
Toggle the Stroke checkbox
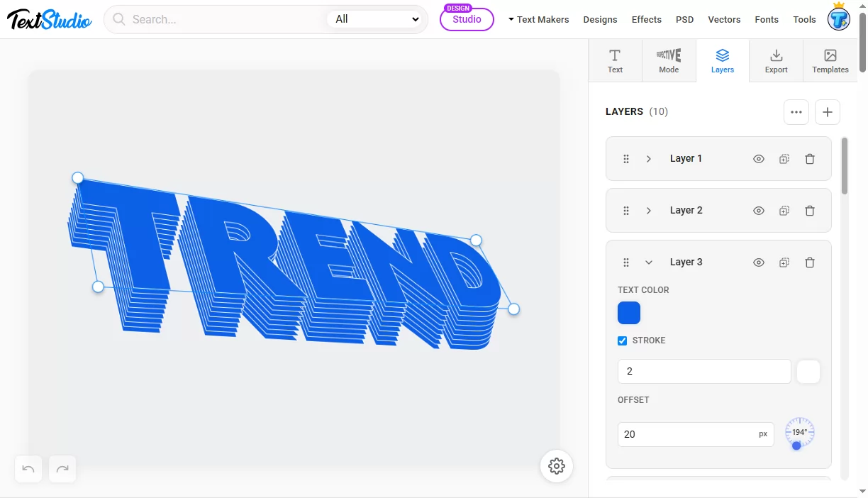tap(623, 341)
